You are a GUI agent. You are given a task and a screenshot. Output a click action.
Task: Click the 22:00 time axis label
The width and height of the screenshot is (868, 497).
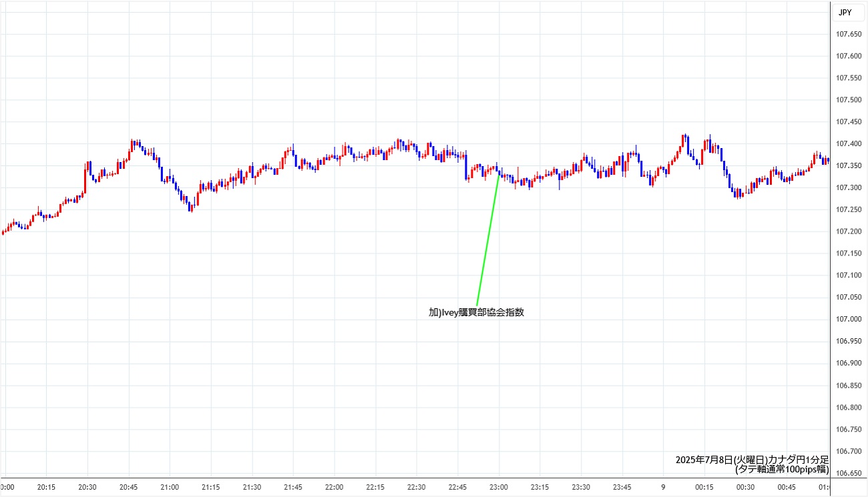[334, 487]
